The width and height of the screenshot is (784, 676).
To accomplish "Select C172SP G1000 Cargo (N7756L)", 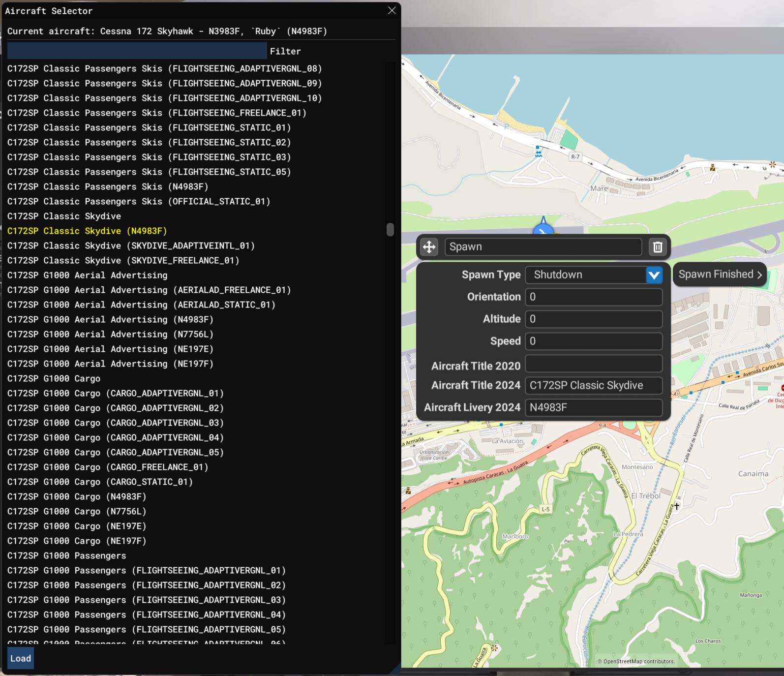I will (77, 511).
